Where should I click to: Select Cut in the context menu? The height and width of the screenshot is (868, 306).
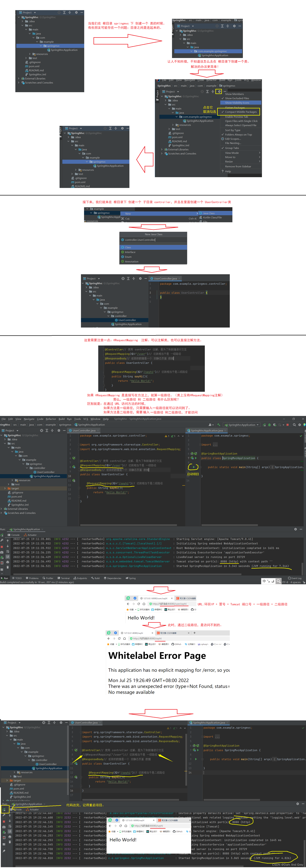pos(159,219)
